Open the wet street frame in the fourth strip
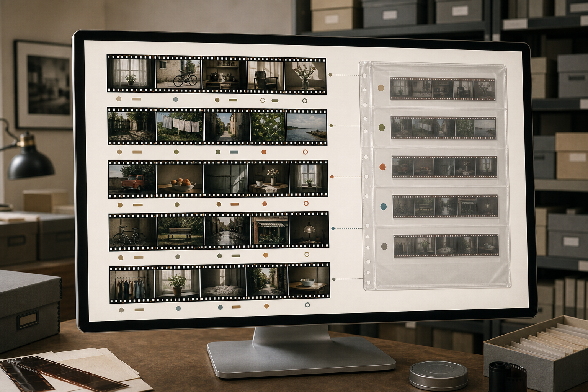Image resolution: width=588 pixels, height=392 pixels. 227,231
